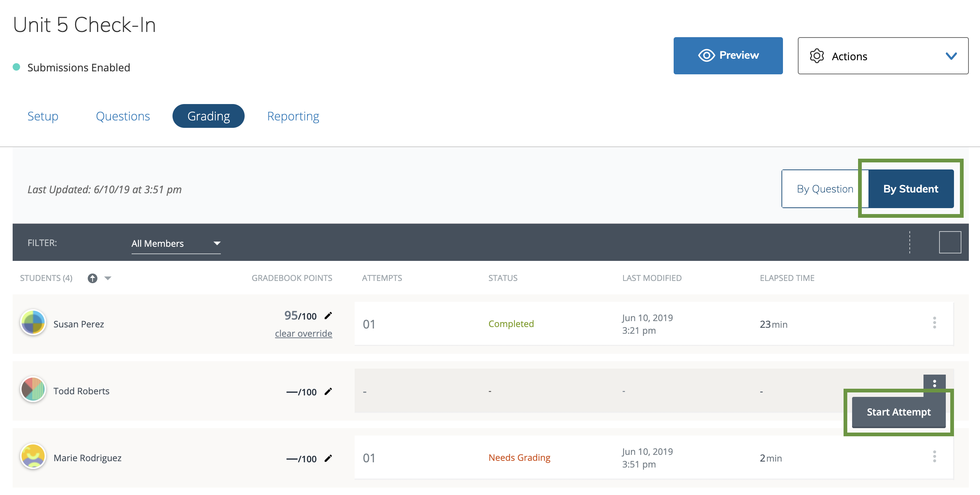This screenshot has height=495, width=980.
Task: Open Susan Perez's three-dot options menu
Action: (x=934, y=323)
